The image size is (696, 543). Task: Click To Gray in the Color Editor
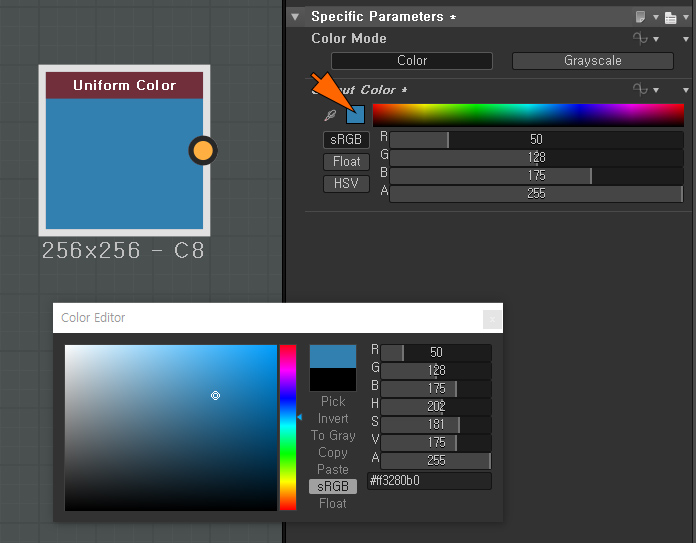click(x=333, y=435)
